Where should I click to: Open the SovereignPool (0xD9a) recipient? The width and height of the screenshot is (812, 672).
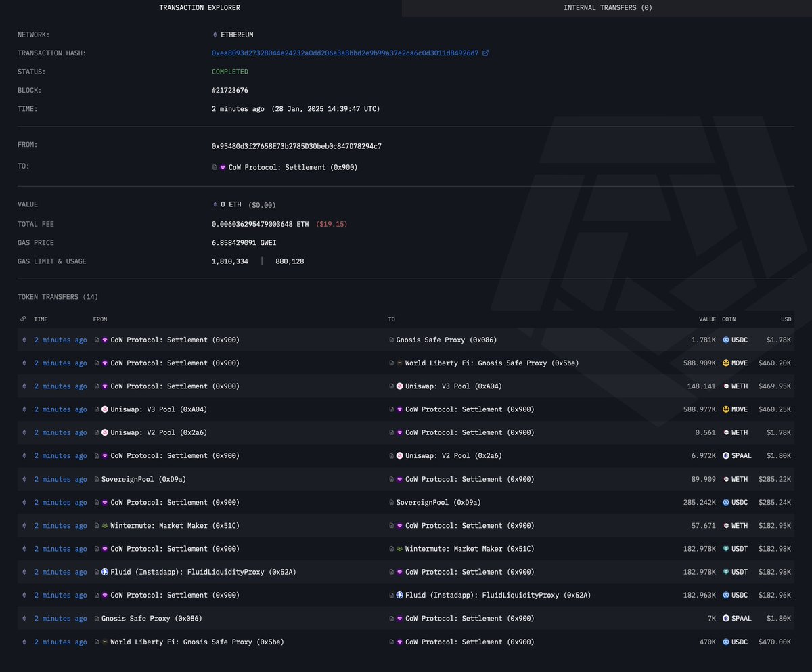(x=438, y=502)
